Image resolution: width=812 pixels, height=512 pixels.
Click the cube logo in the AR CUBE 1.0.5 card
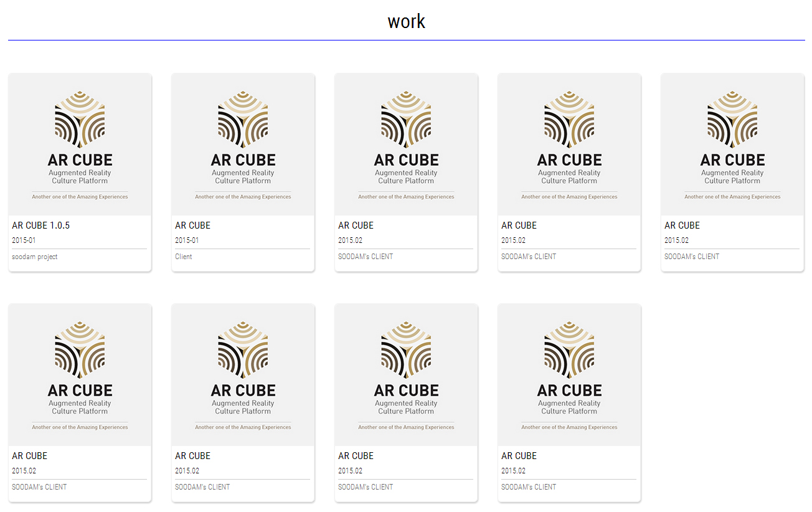click(80, 120)
